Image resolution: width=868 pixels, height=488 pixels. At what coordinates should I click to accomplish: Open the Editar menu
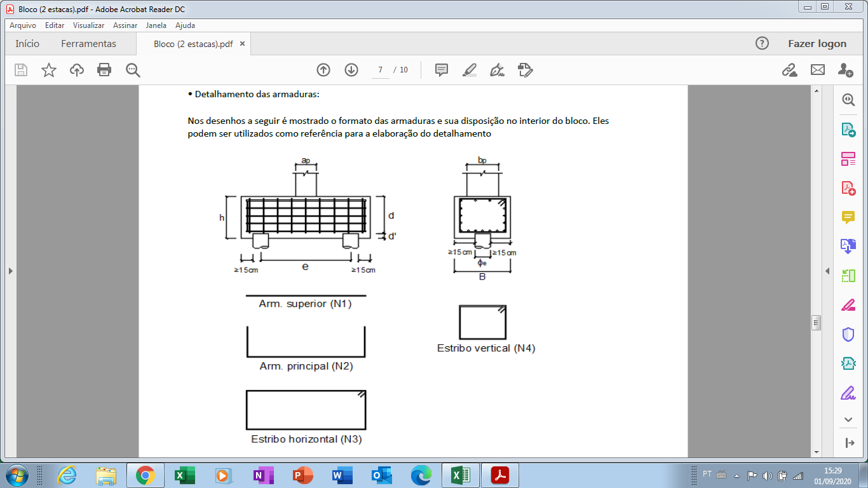pyautogui.click(x=55, y=25)
